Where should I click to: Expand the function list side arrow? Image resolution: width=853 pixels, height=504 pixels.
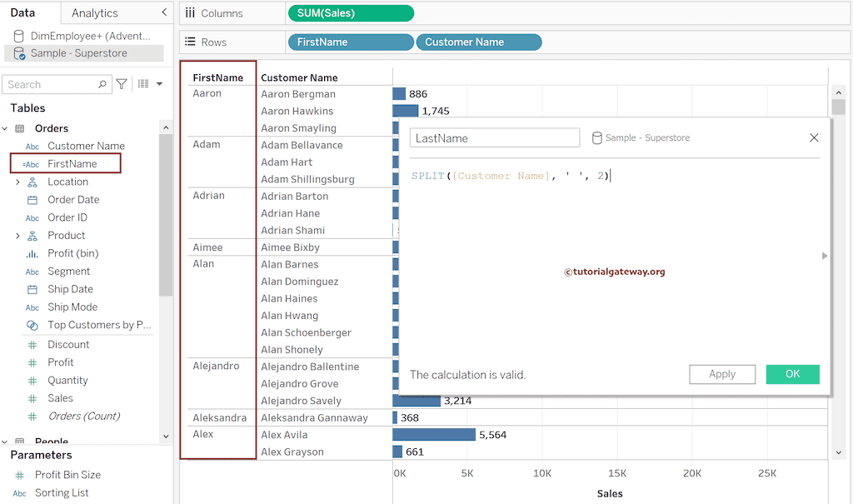[824, 256]
